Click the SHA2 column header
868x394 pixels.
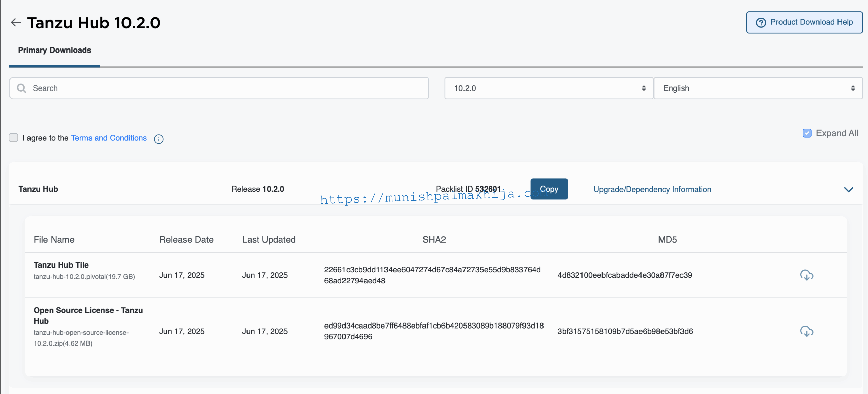434,240
